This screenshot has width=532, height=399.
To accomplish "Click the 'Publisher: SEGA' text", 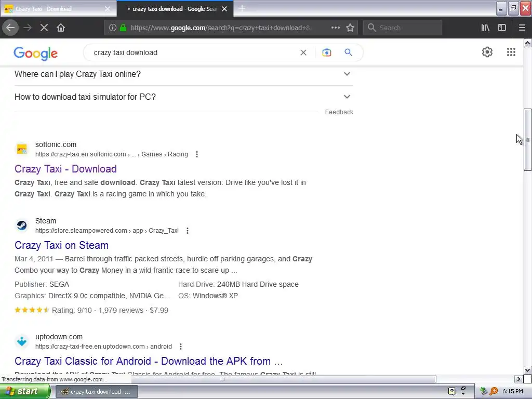I will (42, 284).
